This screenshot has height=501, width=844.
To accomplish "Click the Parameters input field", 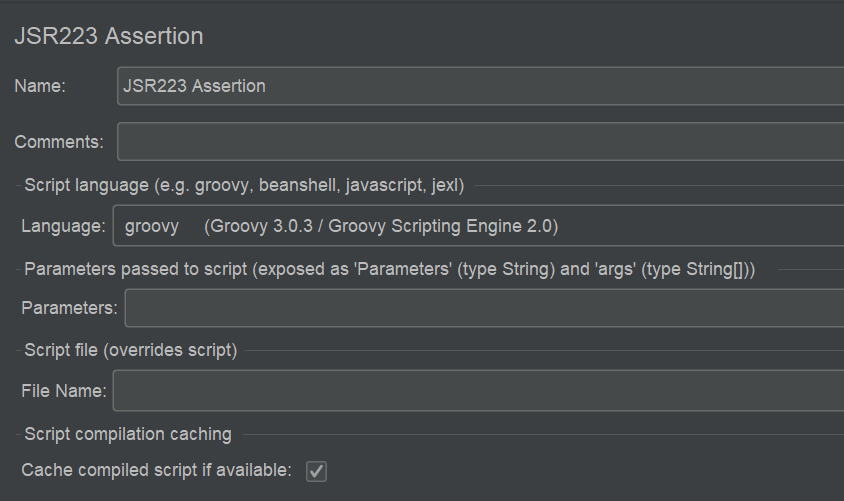I will (x=484, y=307).
